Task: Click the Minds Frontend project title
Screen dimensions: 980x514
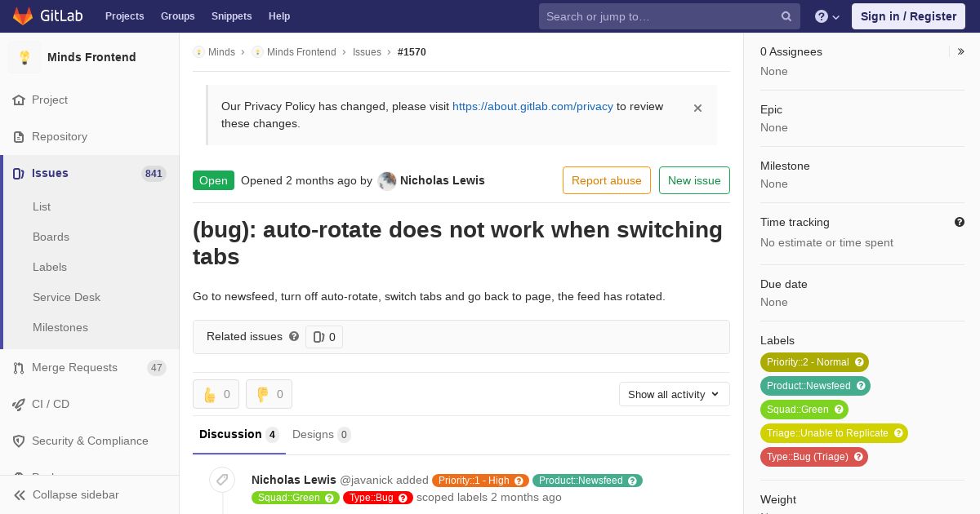Action: (x=91, y=57)
